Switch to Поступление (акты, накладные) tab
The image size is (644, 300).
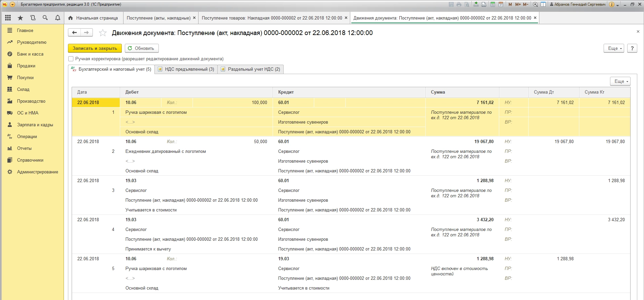tap(158, 18)
